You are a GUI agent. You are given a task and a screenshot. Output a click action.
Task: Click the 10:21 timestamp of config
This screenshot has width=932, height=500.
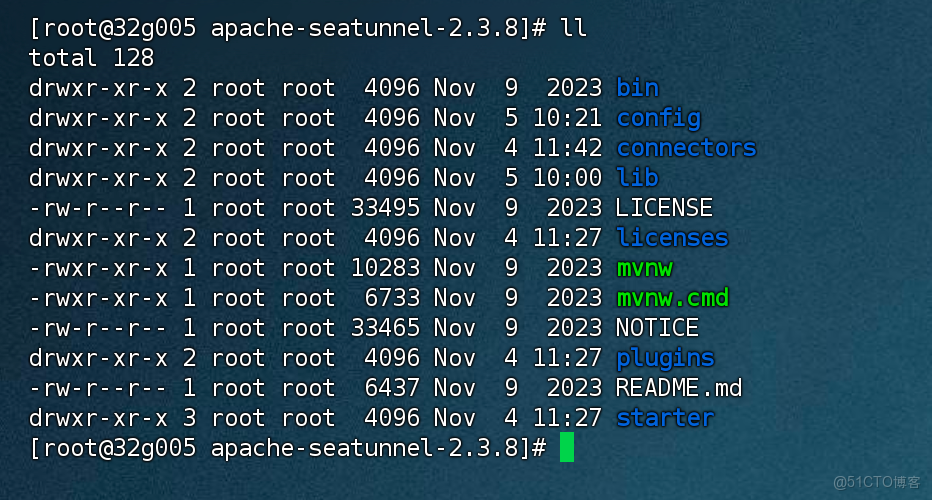[567, 118]
